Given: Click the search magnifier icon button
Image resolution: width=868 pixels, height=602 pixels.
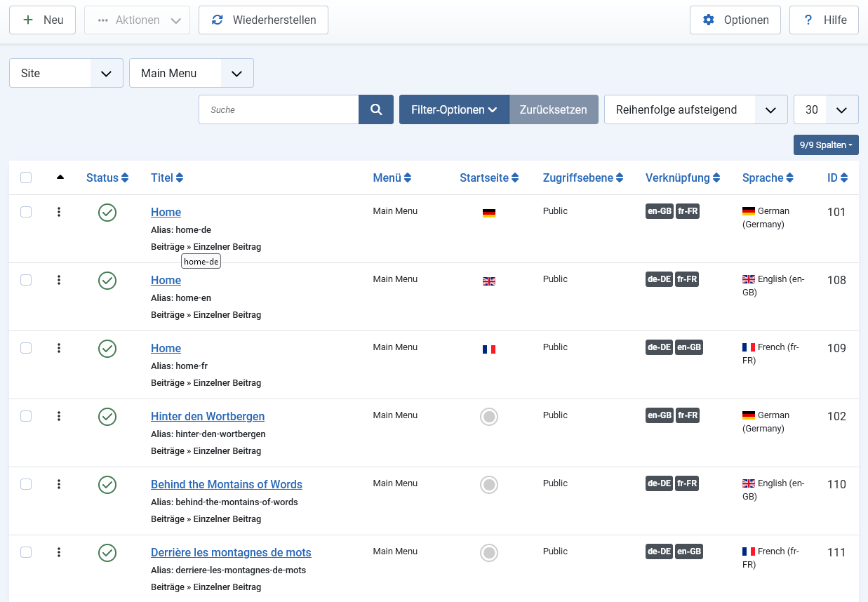Looking at the screenshot, I should pos(376,109).
